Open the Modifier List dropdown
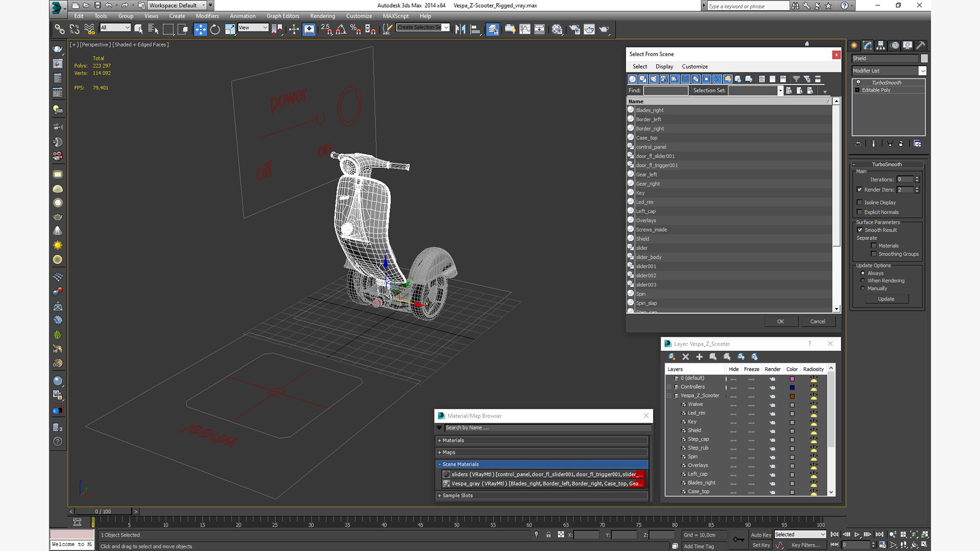The height and width of the screenshot is (551, 980). pyautogui.click(x=922, y=71)
